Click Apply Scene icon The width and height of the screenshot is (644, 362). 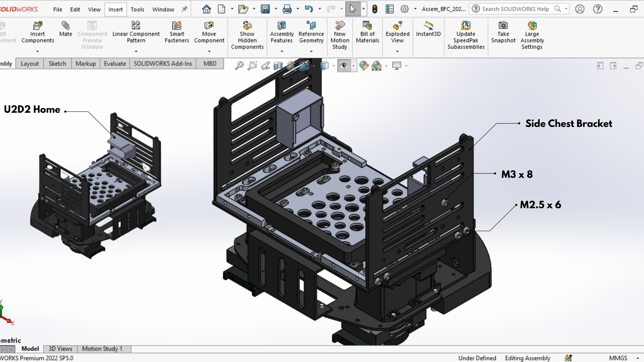pyautogui.click(x=377, y=66)
